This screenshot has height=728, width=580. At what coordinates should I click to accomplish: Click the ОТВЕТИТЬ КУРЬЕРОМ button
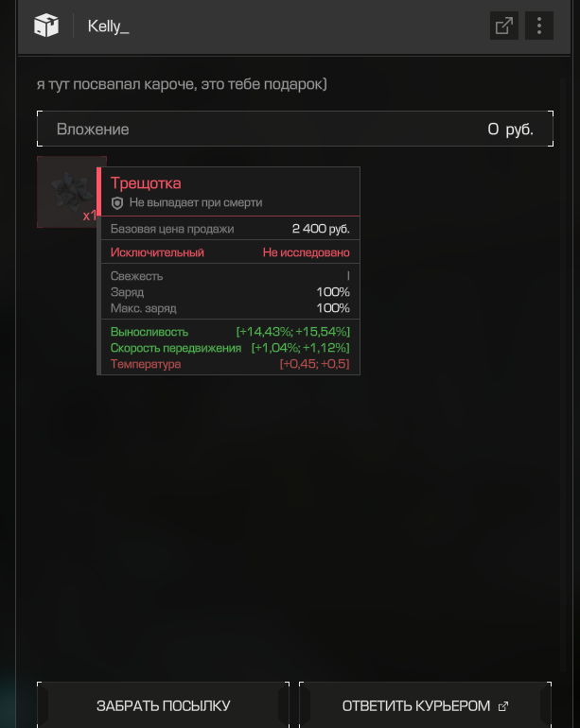(425, 705)
